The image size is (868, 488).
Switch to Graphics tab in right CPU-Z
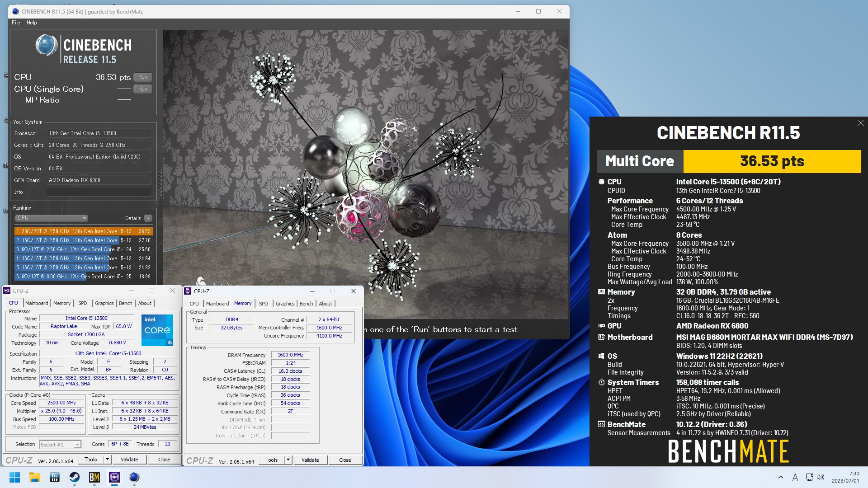[285, 304]
